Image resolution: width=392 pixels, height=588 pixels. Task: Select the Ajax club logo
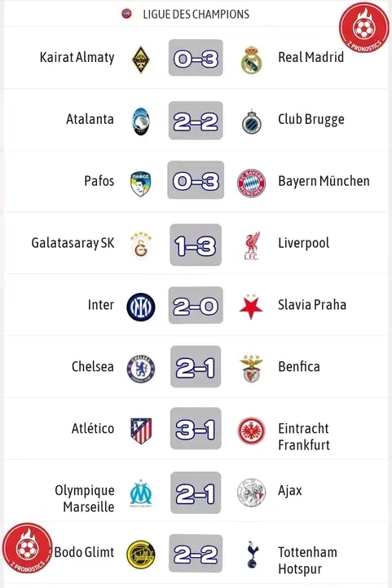pos(252,493)
